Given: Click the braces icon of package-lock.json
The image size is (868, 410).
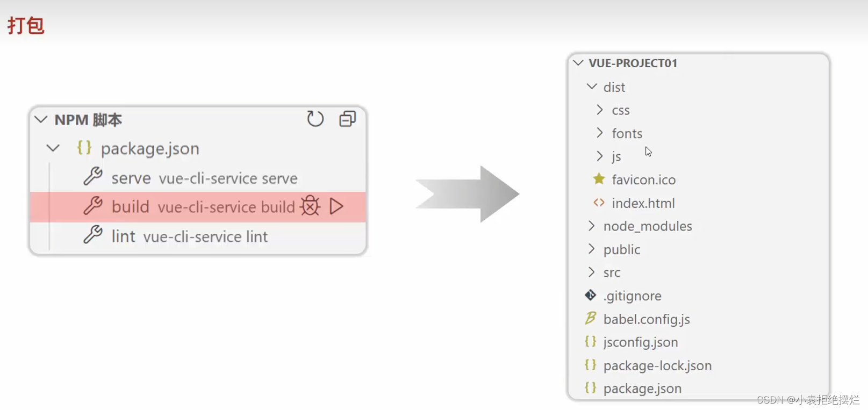Looking at the screenshot, I should click(x=591, y=365).
